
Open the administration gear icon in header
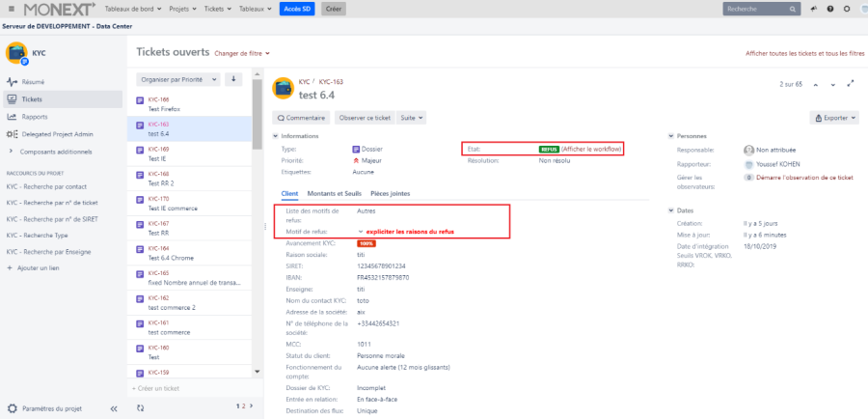pyautogui.click(x=846, y=9)
